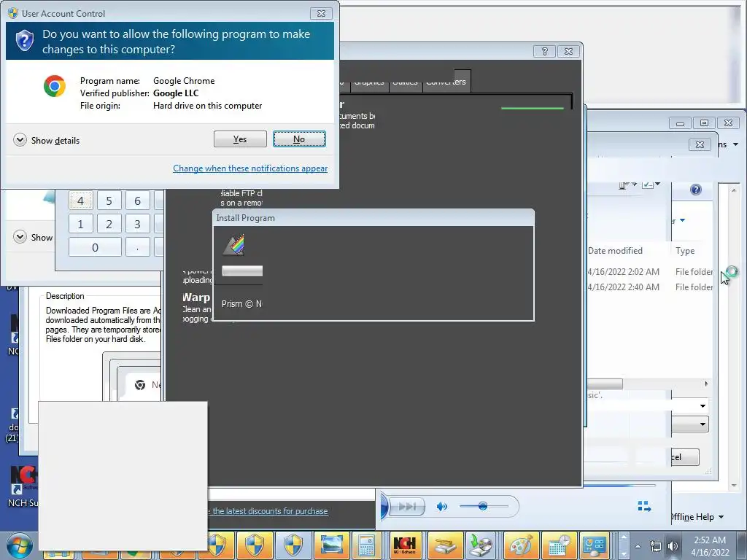Adjust the media player volume slider
The height and width of the screenshot is (560, 747).
(483, 506)
